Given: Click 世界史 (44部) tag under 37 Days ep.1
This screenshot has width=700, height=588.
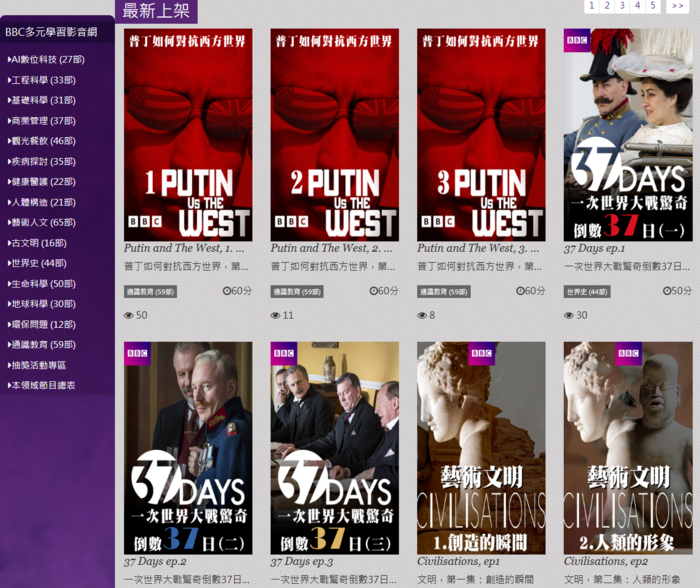Looking at the screenshot, I should pos(587,292).
